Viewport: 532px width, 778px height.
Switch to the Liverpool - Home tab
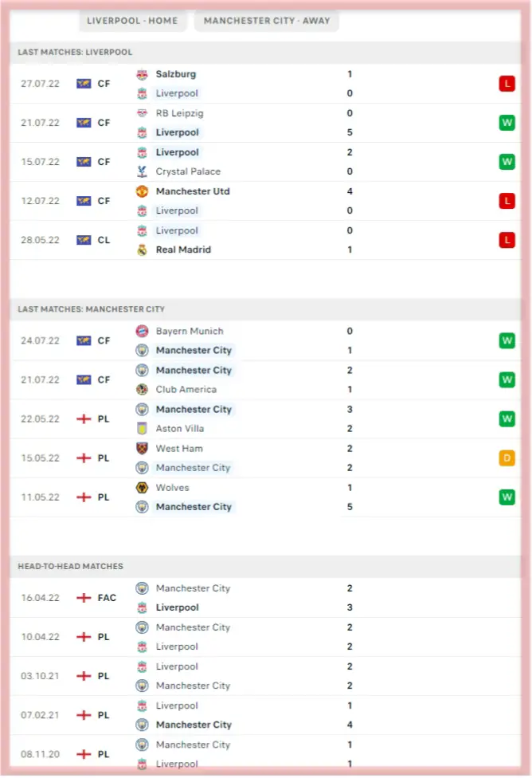tap(133, 21)
